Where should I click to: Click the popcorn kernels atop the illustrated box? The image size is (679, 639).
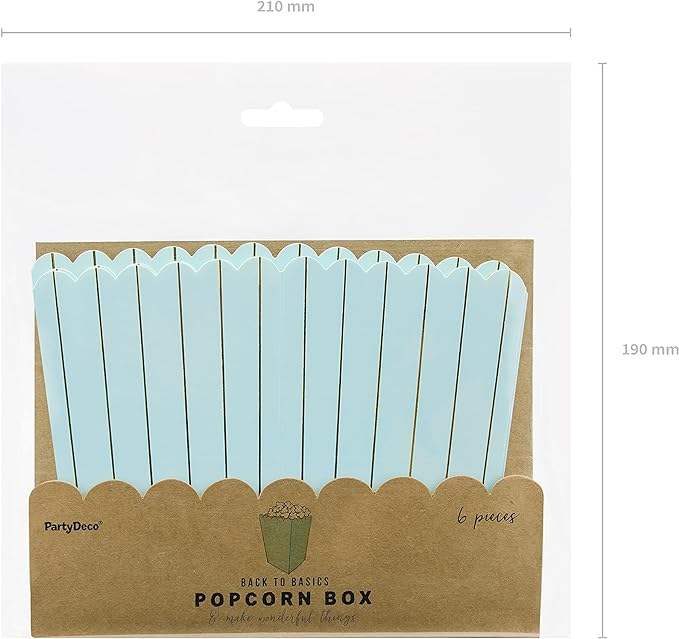283,511
